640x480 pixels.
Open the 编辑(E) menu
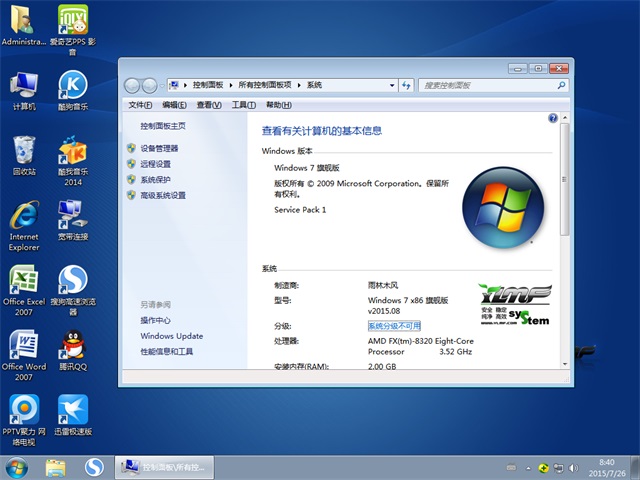[x=174, y=105]
